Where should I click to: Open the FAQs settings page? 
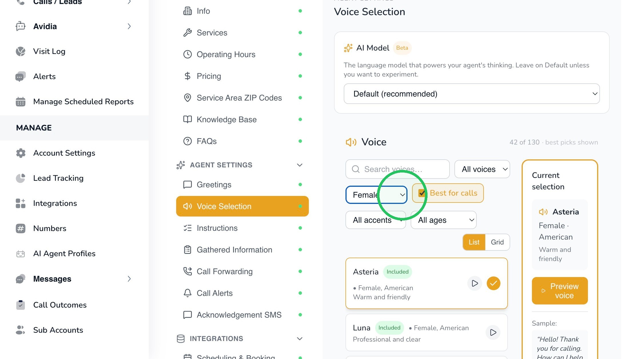(x=242, y=141)
